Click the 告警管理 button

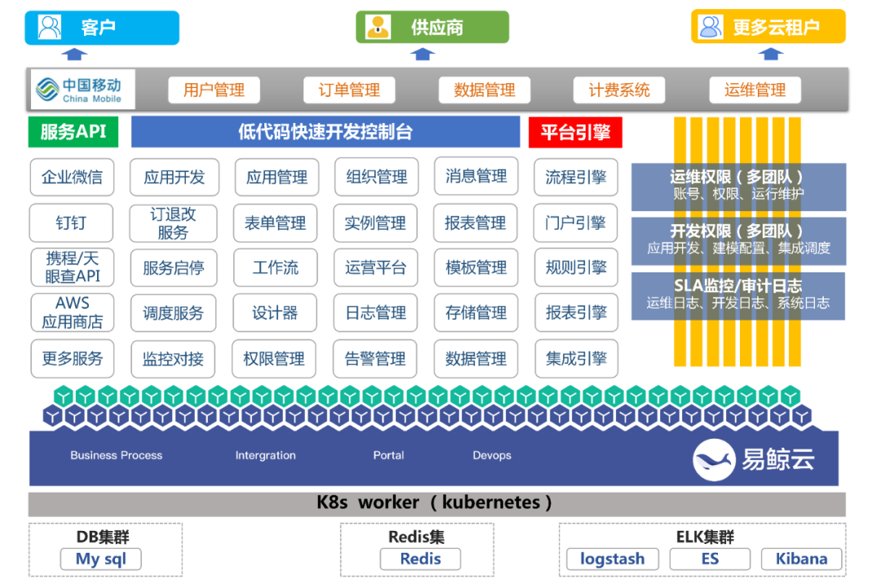click(x=375, y=359)
